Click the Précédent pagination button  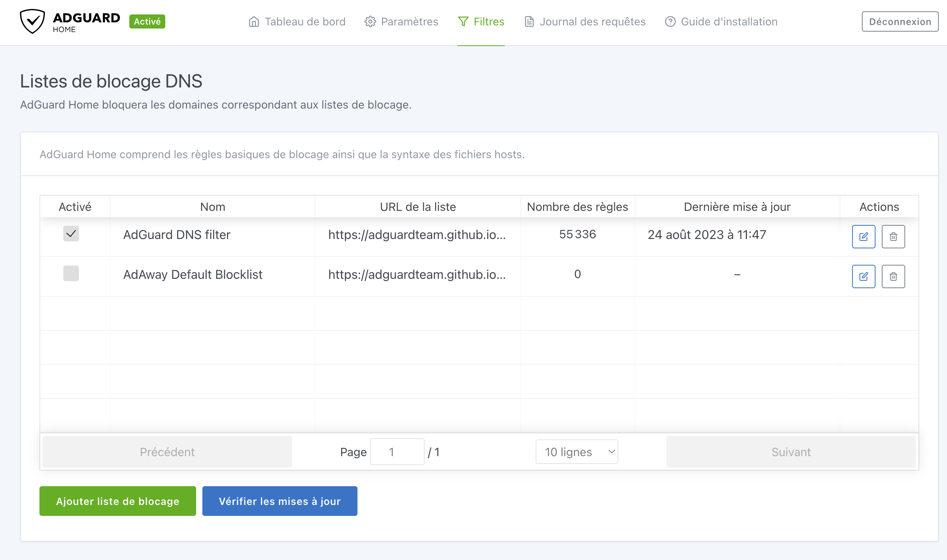click(167, 452)
